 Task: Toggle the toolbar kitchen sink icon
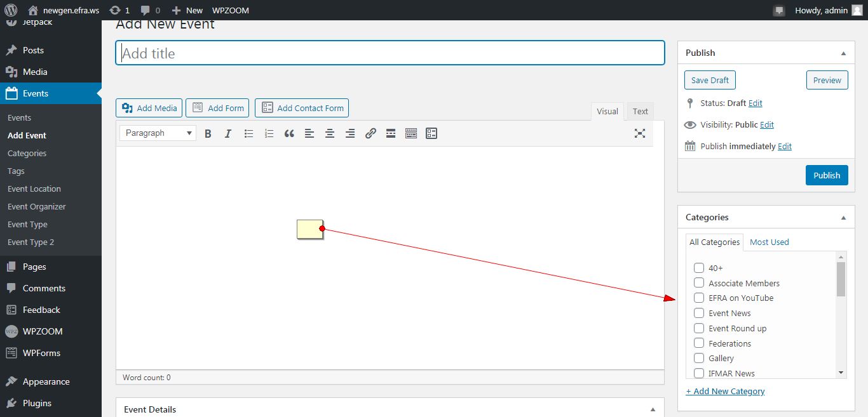click(411, 133)
